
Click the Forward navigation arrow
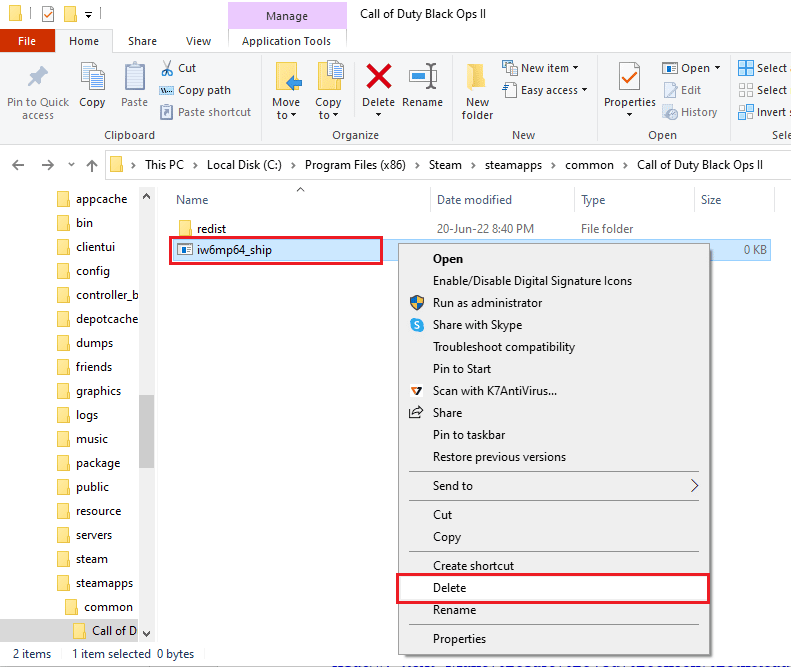click(x=47, y=165)
